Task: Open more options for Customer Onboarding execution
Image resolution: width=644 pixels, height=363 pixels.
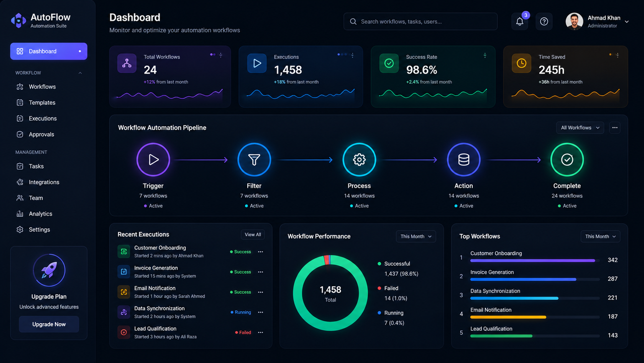Action: pyautogui.click(x=260, y=252)
